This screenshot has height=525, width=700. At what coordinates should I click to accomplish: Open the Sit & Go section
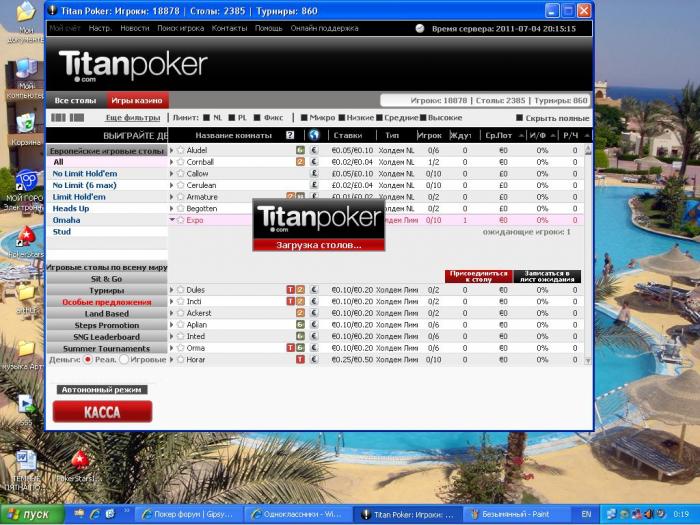click(107, 279)
